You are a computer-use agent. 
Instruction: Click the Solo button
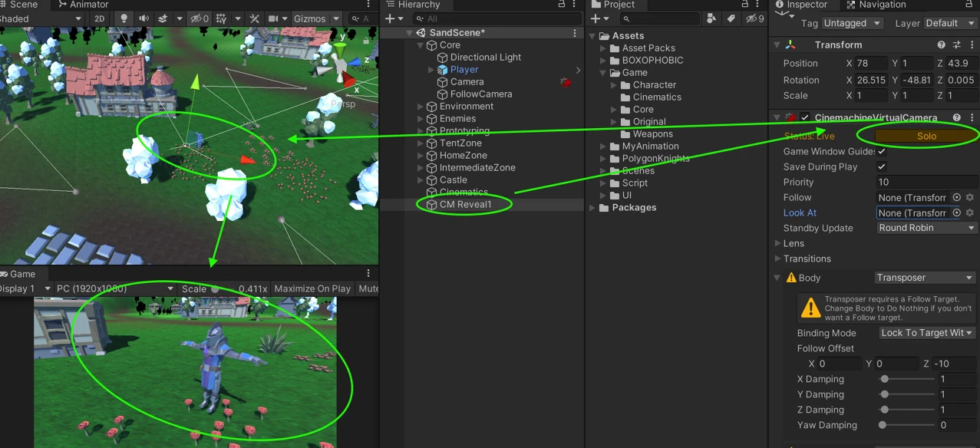pyautogui.click(x=926, y=136)
